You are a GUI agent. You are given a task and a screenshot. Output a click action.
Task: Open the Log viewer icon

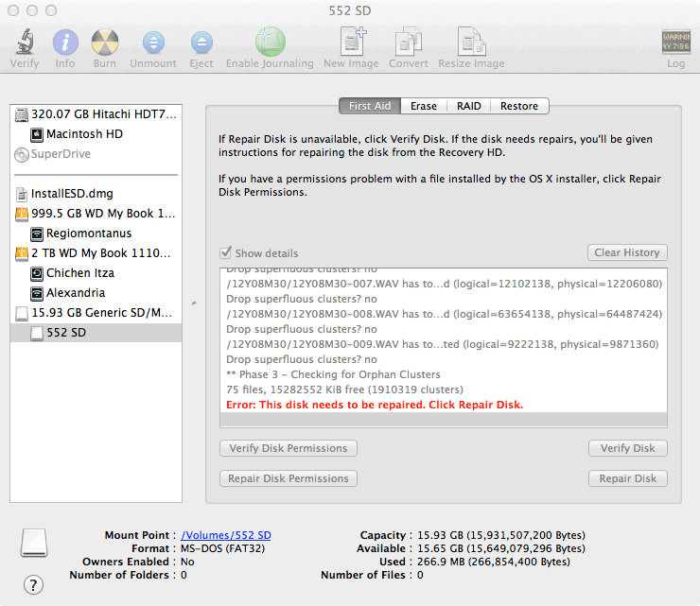point(675,43)
